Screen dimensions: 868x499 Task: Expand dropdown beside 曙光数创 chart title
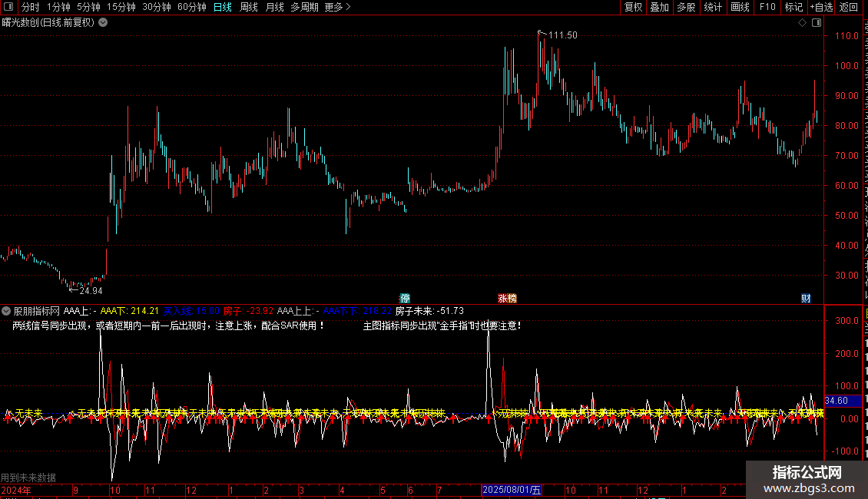pyautogui.click(x=103, y=23)
